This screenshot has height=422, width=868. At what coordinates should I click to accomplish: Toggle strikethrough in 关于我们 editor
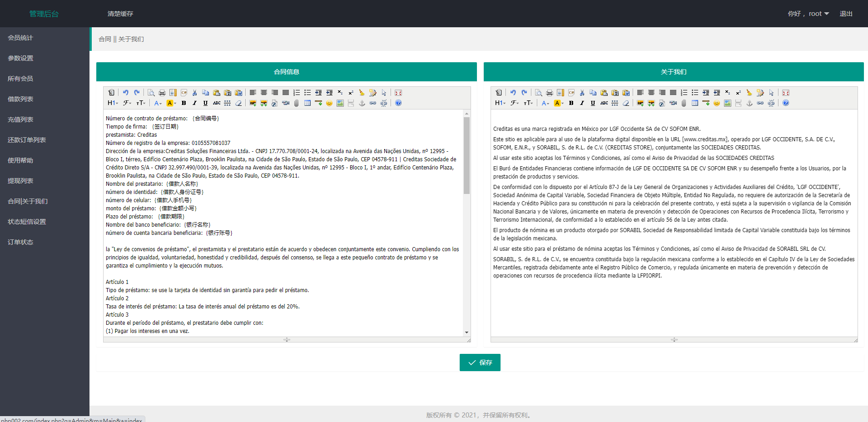pyautogui.click(x=604, y=103)
